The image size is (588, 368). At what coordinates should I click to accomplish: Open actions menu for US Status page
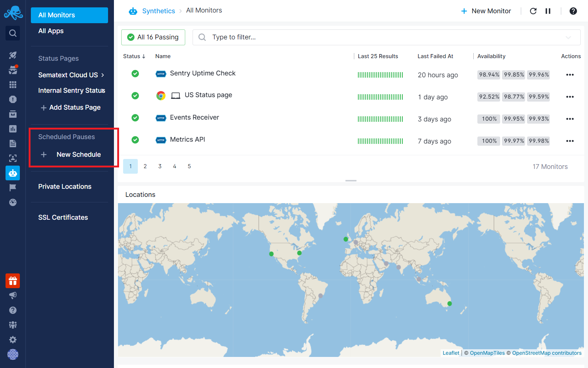[x=570, y=97]
